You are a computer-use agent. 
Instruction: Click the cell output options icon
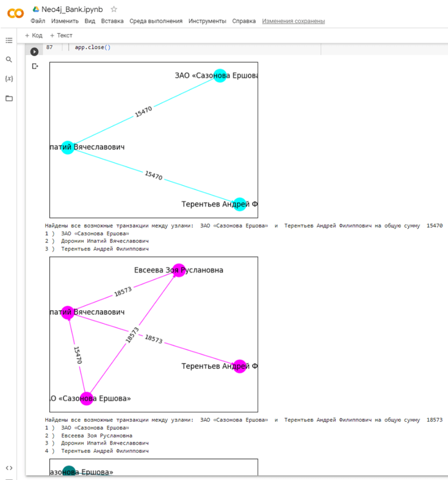(35, 66)
